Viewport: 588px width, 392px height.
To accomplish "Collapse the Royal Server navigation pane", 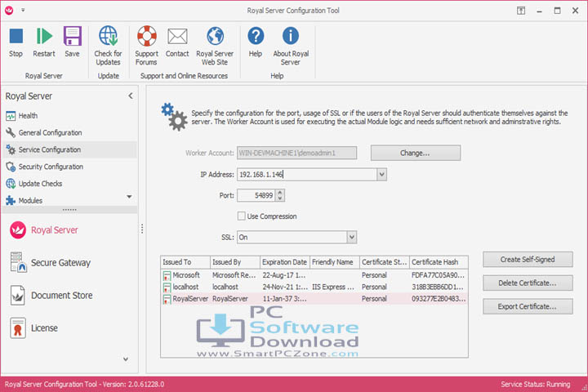I will tap(131, 96).
